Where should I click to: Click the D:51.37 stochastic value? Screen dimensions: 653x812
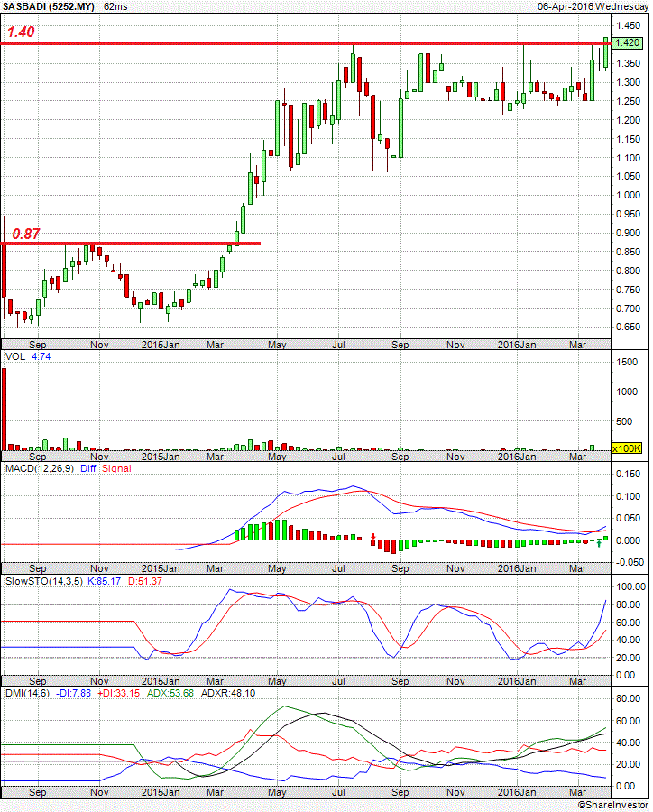[145, 581]
